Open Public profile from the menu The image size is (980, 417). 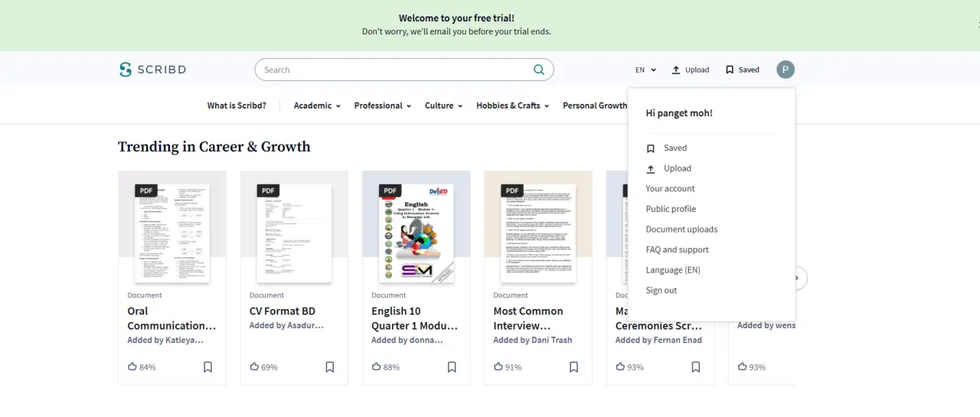tap(671, 209)
